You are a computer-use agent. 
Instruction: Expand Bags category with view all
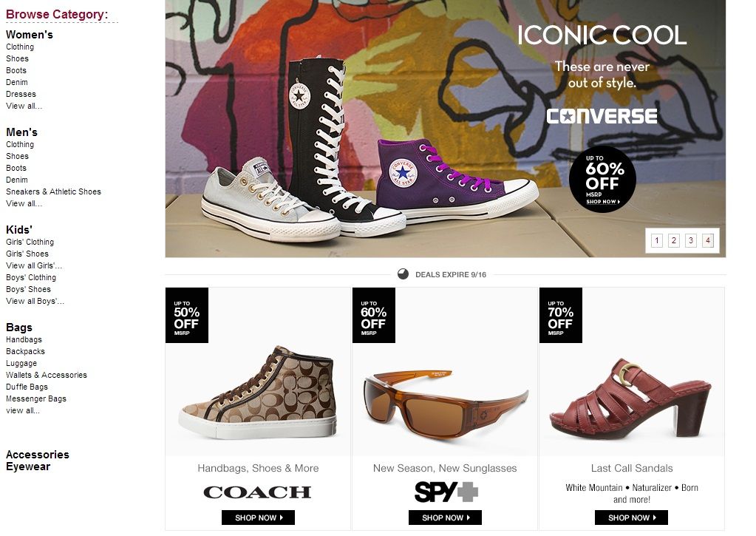pos(23,410)
